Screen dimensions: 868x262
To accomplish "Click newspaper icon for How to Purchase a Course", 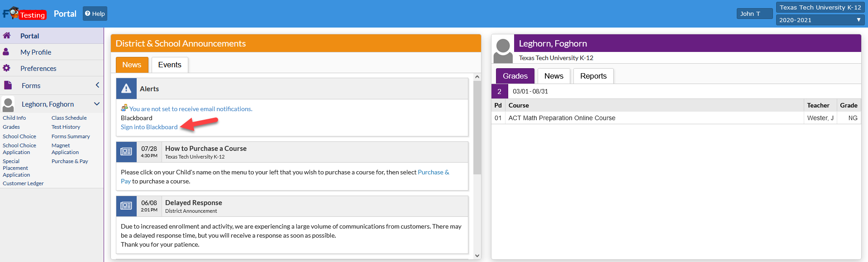I will [x=126, y=152].
